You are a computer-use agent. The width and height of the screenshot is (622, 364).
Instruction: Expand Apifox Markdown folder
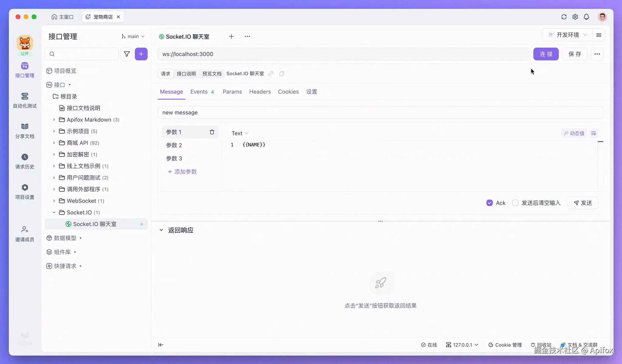[x=54, y=120]
